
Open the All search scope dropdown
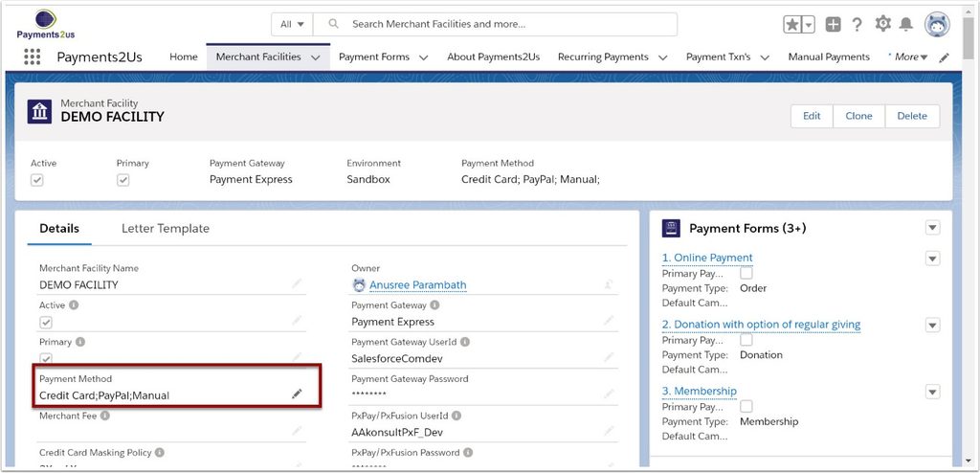(x=292, y=24)
